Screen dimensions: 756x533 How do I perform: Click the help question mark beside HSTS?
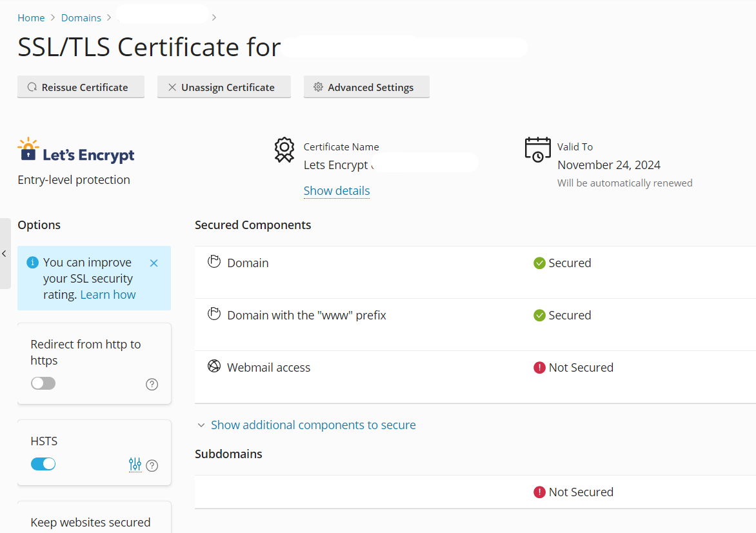152,465
